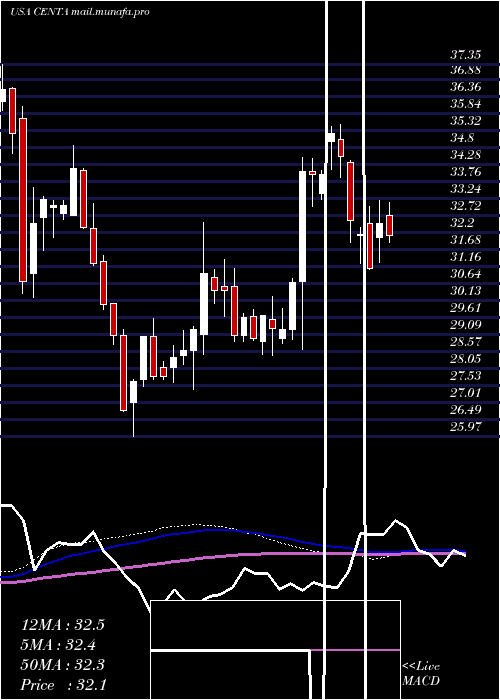Screen dimensions: 500x700
Task: Select the 27.01 price axis label
Action: (466, 392)
